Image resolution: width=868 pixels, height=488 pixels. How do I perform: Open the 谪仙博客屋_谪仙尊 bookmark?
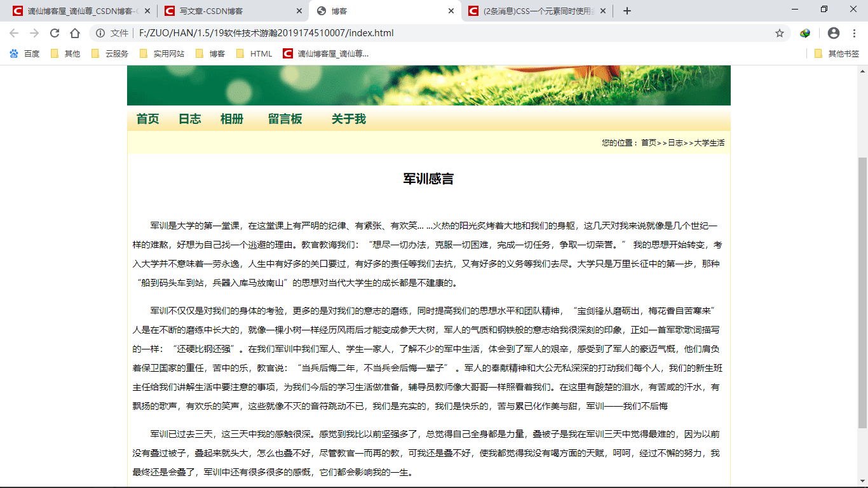point(326,54)
